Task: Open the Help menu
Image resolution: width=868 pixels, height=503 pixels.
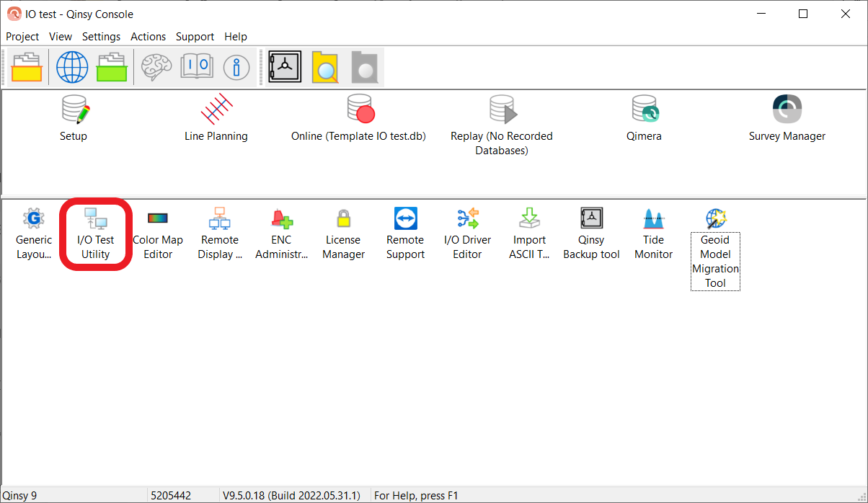Action: click(x=235, y=37)
